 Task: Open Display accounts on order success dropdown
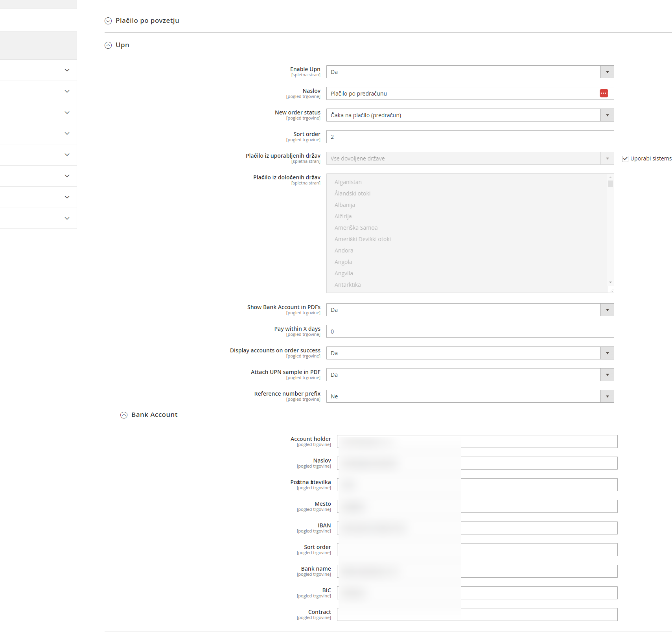470,353
